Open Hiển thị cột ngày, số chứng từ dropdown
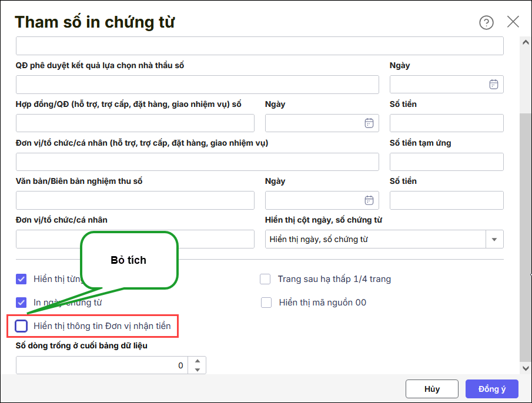532x403 pixels. (494, 239)
